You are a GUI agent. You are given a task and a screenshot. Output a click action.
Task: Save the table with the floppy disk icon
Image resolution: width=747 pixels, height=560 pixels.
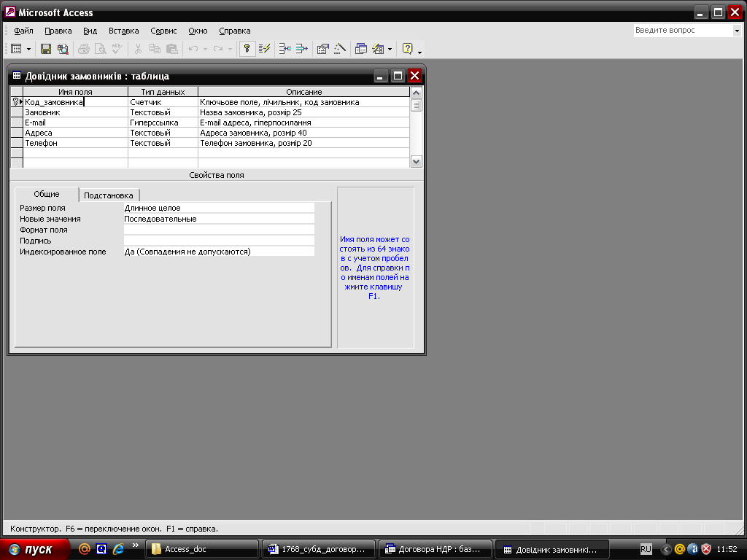[x=46, y=49]
